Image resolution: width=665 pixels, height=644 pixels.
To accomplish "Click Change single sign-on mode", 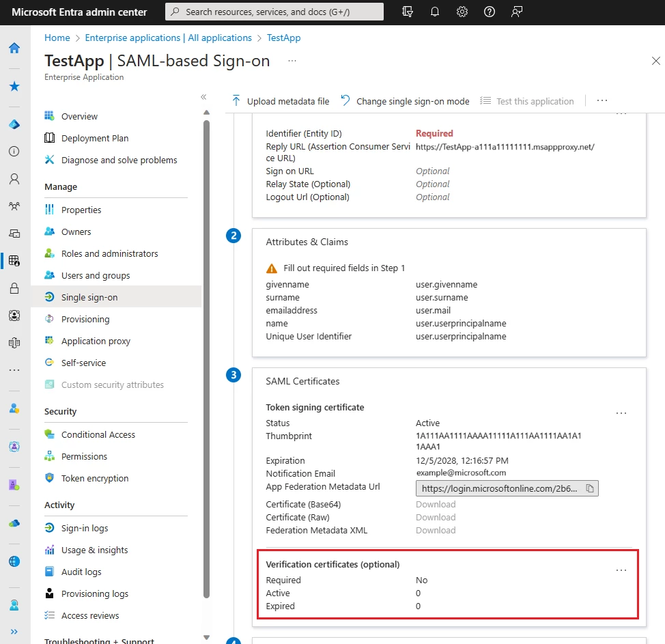I will click(406, 101).
